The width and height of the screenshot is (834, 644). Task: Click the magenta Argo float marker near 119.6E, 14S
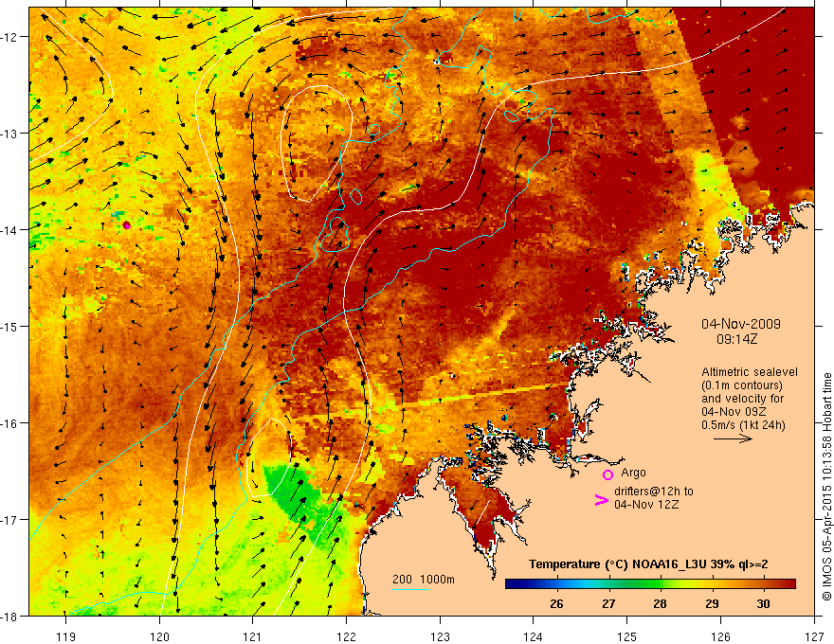click(127, 225)
